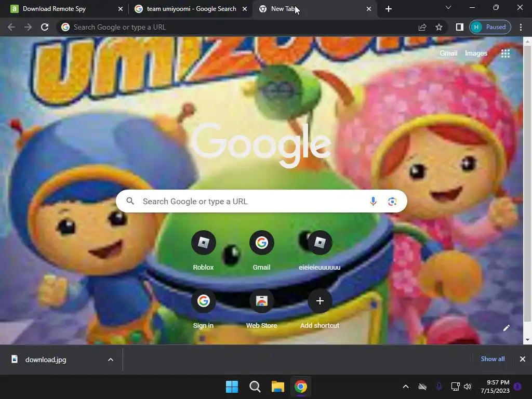The height and width of the screenshot is (399, 532).
Task: Open the Sign in shortcut
Action: point(203,309)
